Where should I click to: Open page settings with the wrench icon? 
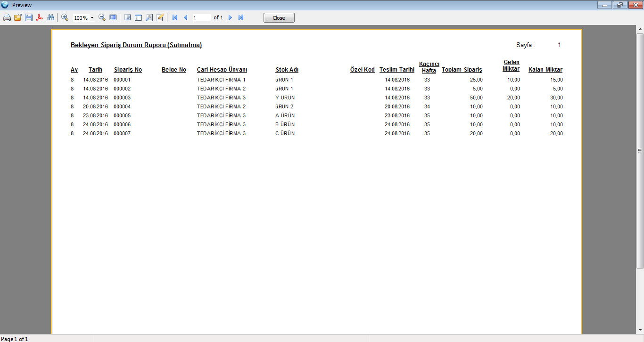tap(149, 17)
